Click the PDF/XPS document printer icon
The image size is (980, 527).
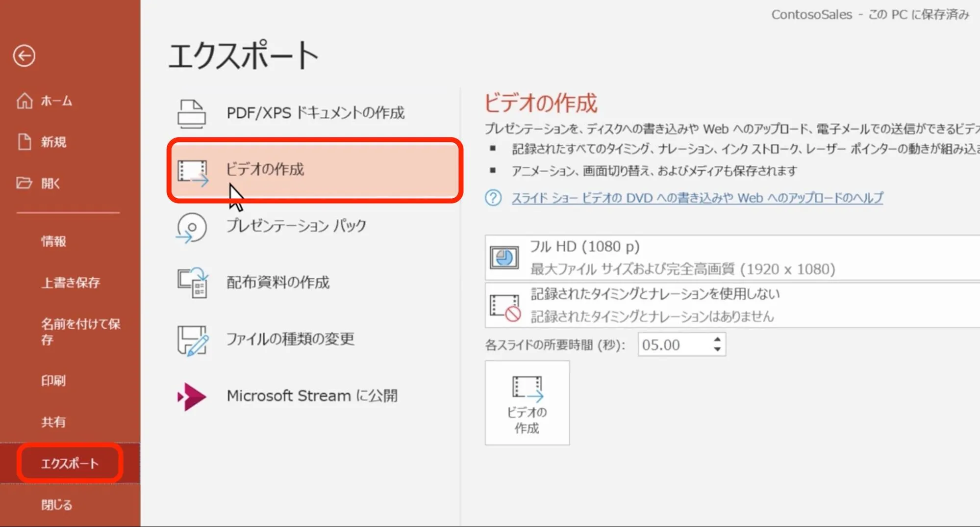[x=192, y=113]
